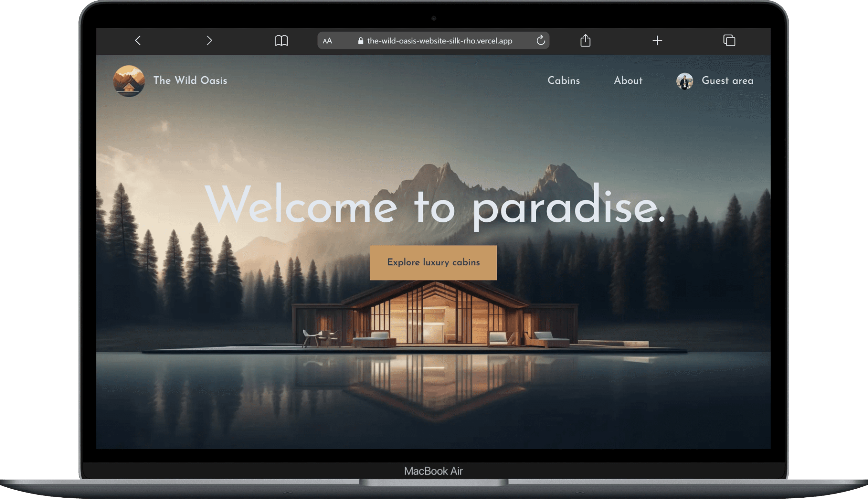Click the AA page settings icon
The image size is (868, 499).
pos(327,41)
